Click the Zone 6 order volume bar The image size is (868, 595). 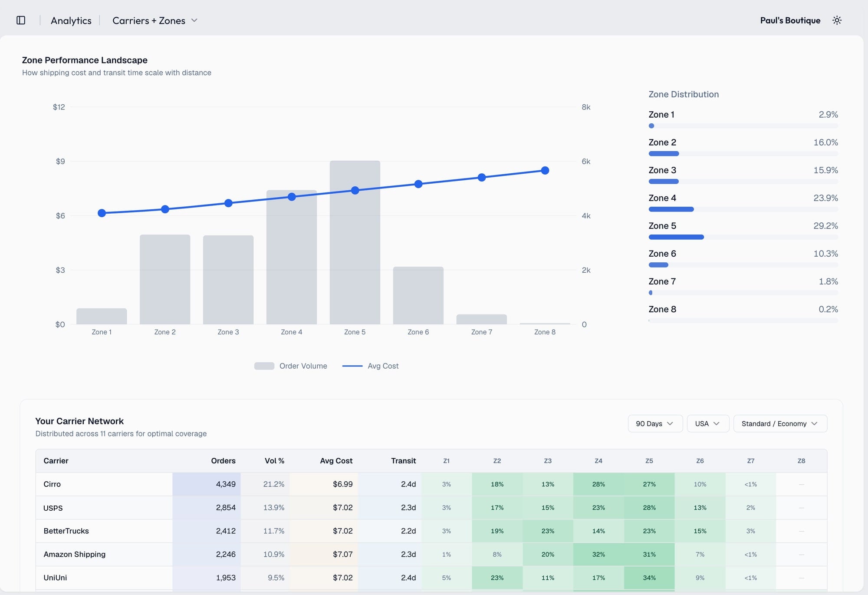click(418, 295)
